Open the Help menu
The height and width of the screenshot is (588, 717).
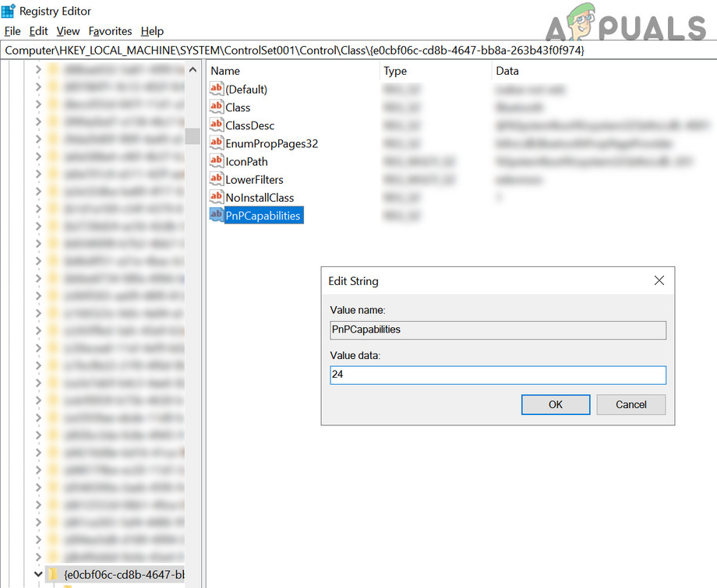click(x=152, y=31)
